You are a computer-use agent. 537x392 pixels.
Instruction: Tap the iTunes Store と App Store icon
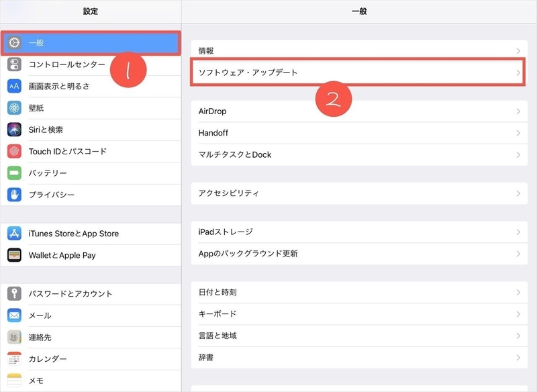tap(15, 234)
